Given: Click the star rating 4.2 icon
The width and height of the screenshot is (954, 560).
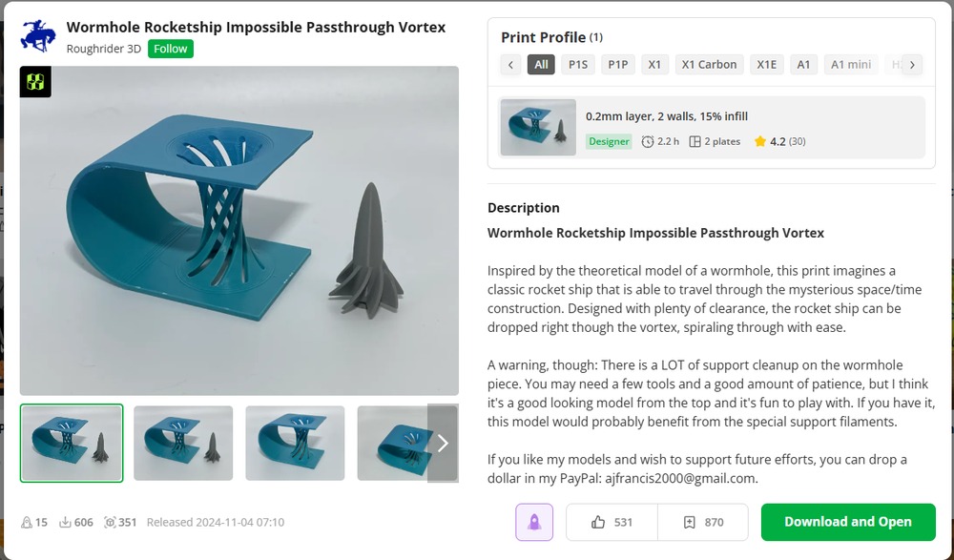Looking at the screenshot, I should (x=760, y=141).
